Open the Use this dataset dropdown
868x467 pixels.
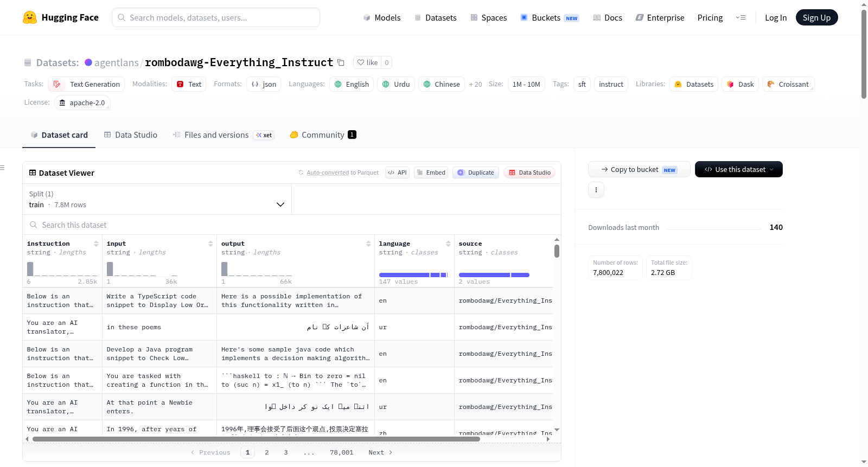click(x=739, y=169)
